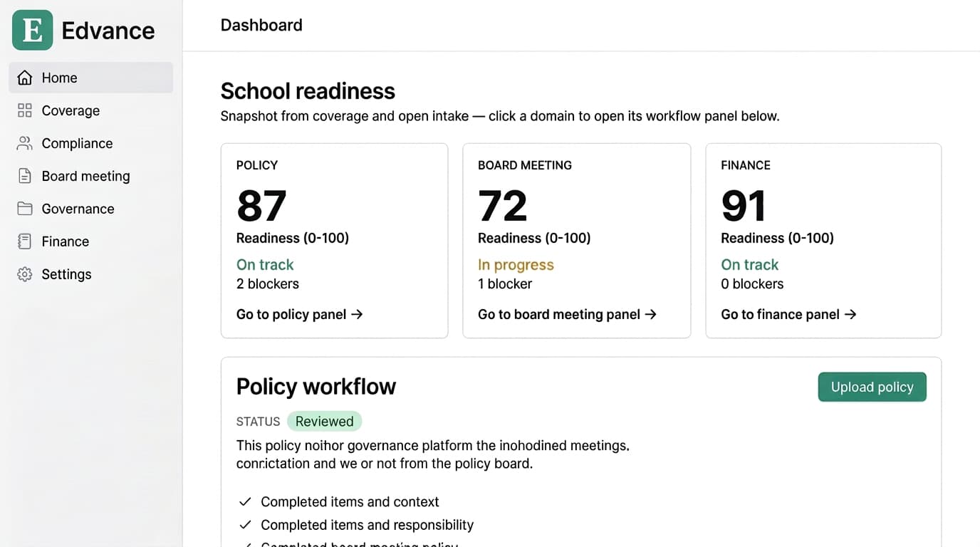980x547 pixels.
Task: Click the '0 blockers' text
Action: tap(752, 283)
